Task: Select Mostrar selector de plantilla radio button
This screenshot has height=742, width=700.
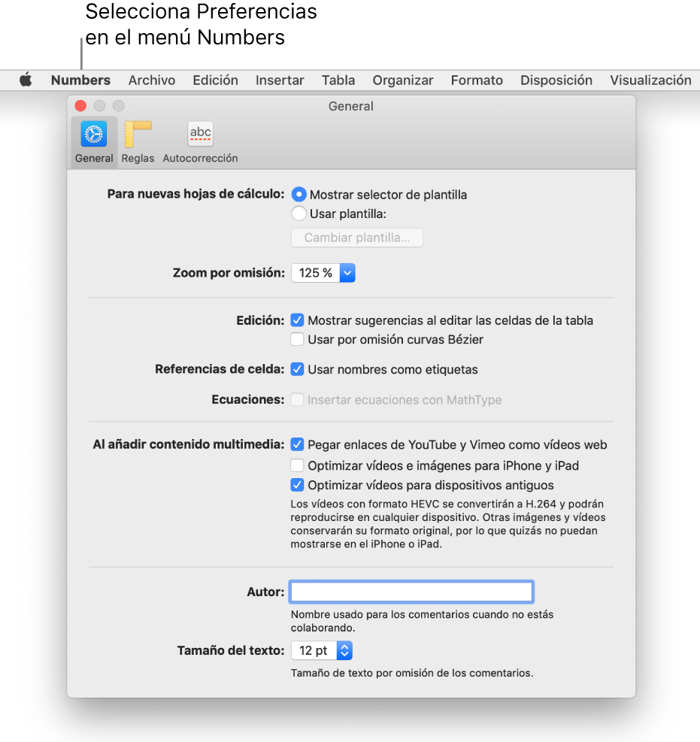Action: pos(298,195)
